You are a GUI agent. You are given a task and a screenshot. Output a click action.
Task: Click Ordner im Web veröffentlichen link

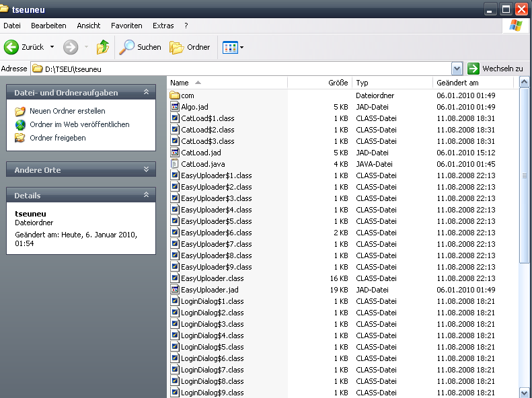[80, 124]
